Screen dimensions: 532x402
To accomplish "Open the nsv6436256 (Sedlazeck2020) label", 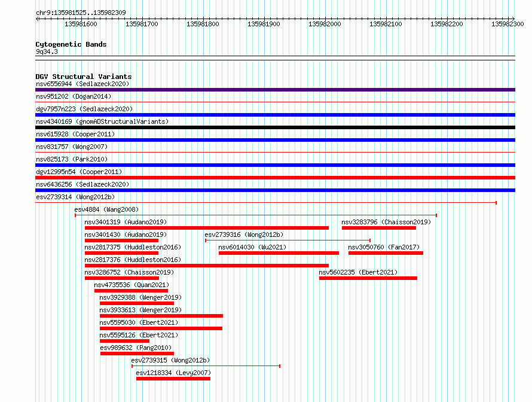I will click(x=82, y=184).
